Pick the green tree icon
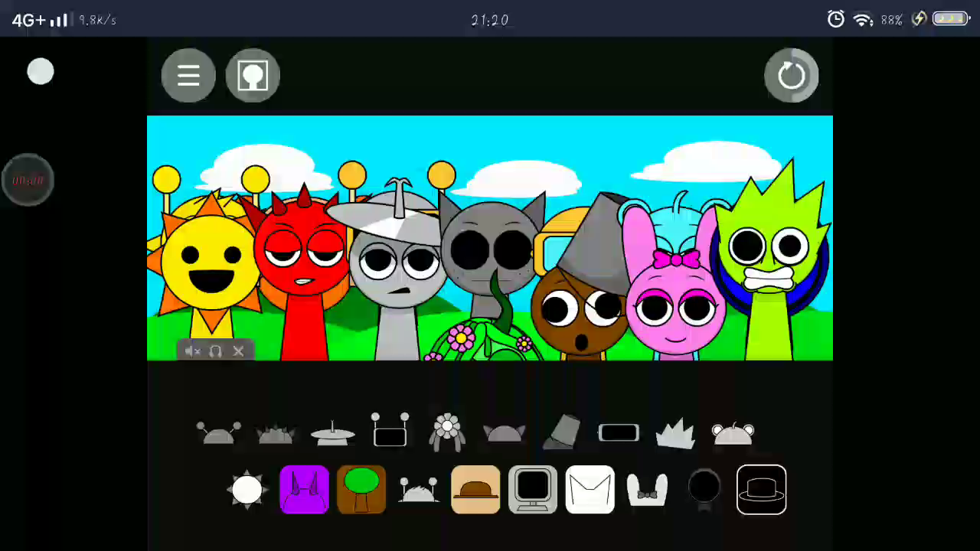 coord(361,490)
